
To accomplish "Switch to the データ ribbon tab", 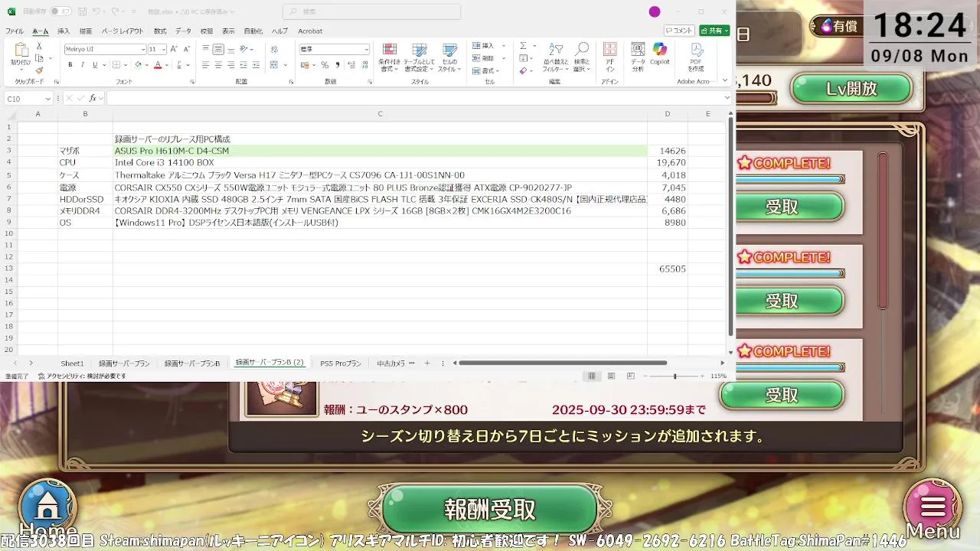I will (x=184, y=31).
